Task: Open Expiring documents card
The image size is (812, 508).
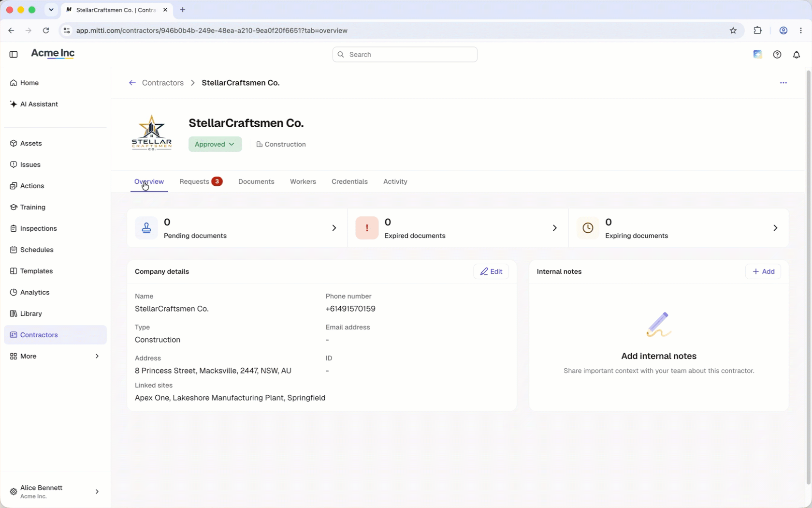Action: pyautogui.click(x=679, y=228)
